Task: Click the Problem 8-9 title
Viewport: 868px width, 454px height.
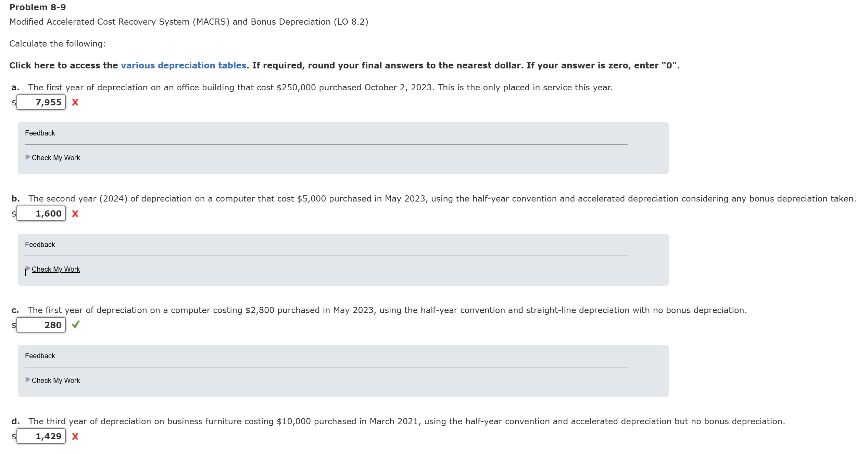Action: tap(38, 7)
